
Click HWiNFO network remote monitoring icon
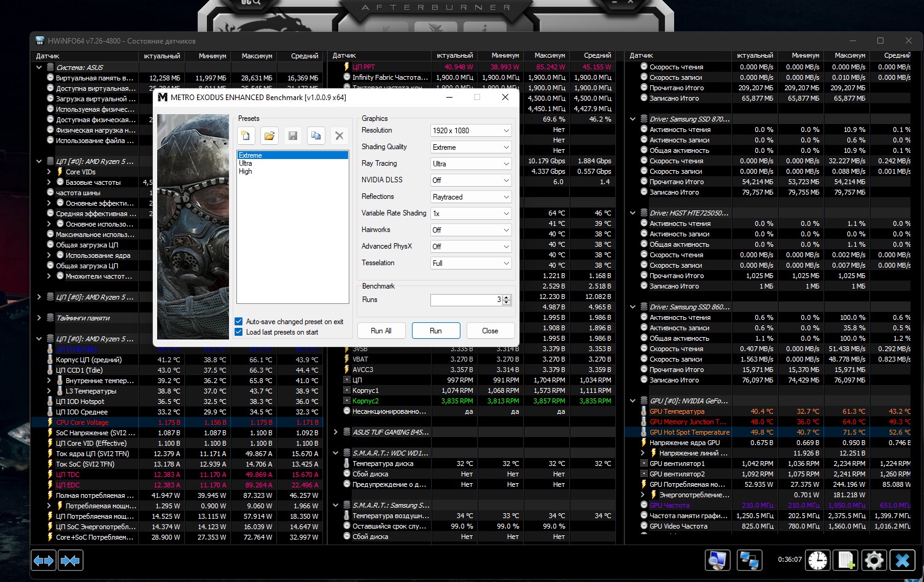750,560
